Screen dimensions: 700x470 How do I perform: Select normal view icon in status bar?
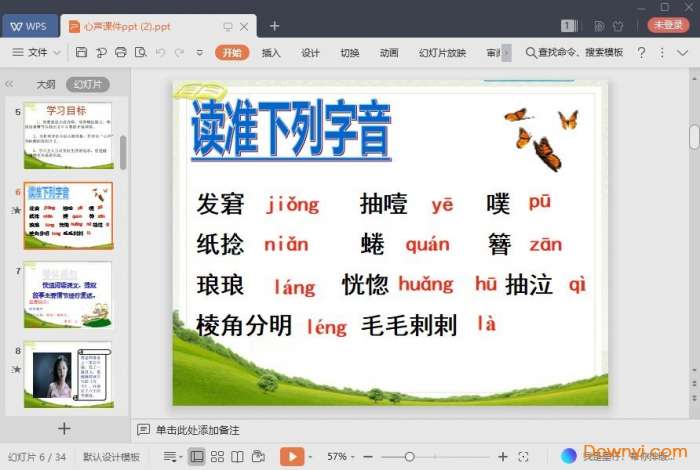[x=196, y=456]
